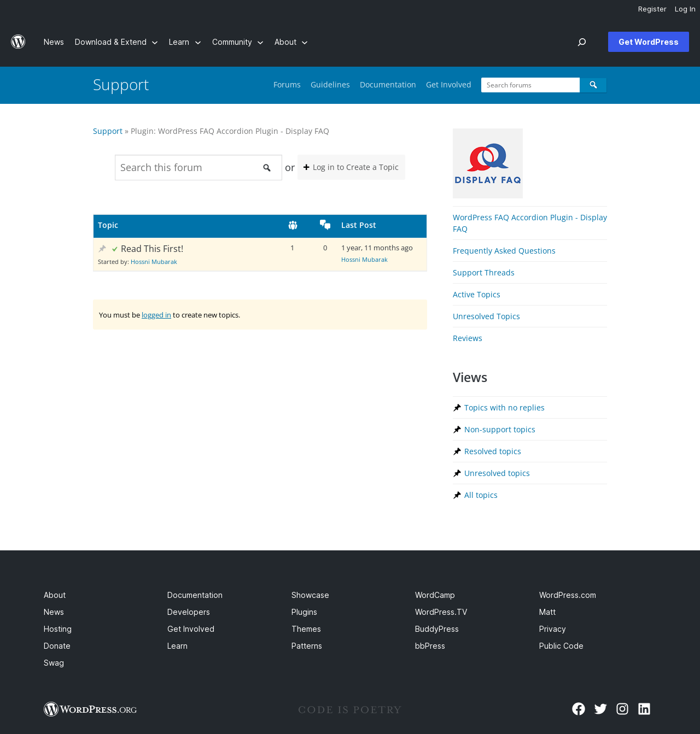700x734 pixels.
Task: Open Active Topics sidebar link
Action: [476, 295]
